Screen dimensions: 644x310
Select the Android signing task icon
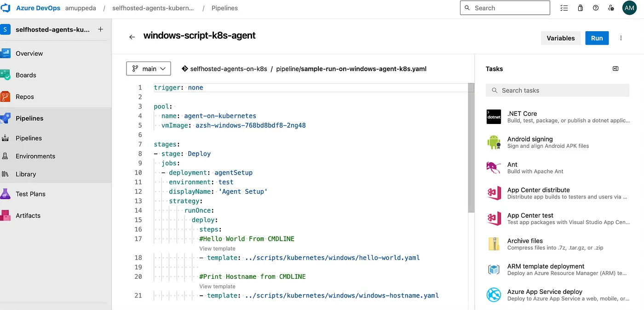[x=494, y=142]
